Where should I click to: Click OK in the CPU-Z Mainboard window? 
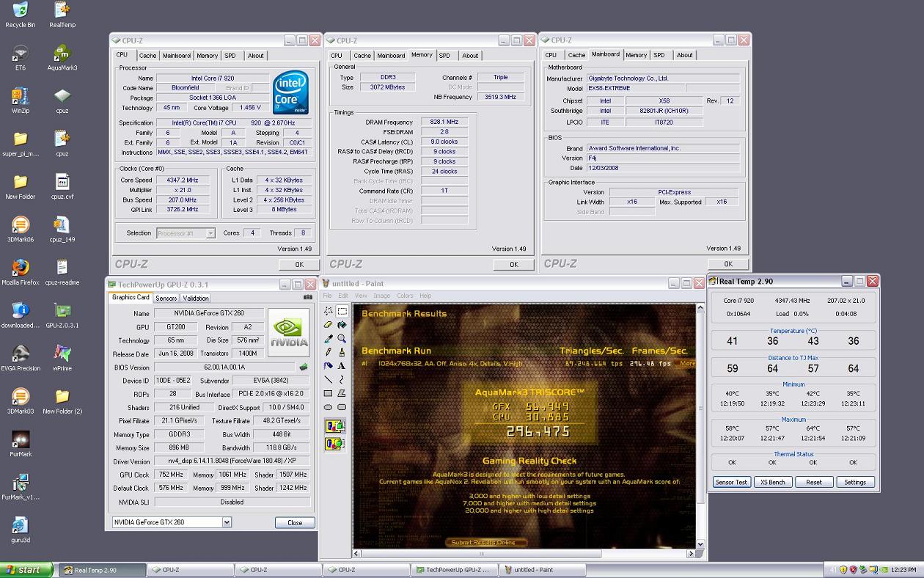click(x=728, y=263)
